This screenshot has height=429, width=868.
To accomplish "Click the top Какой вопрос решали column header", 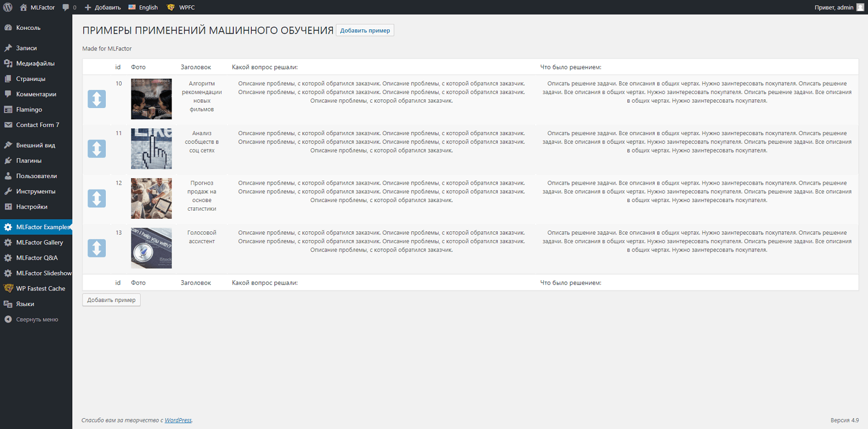I will (x=265, y=67).
